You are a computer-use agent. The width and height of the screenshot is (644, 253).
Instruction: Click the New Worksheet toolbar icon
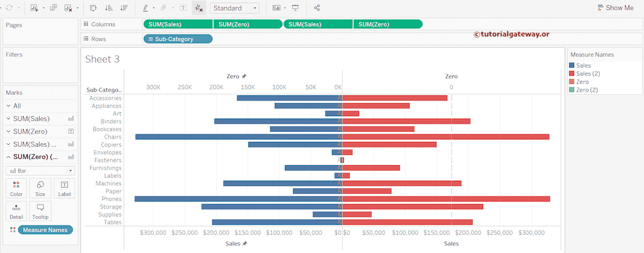point(33,8)
